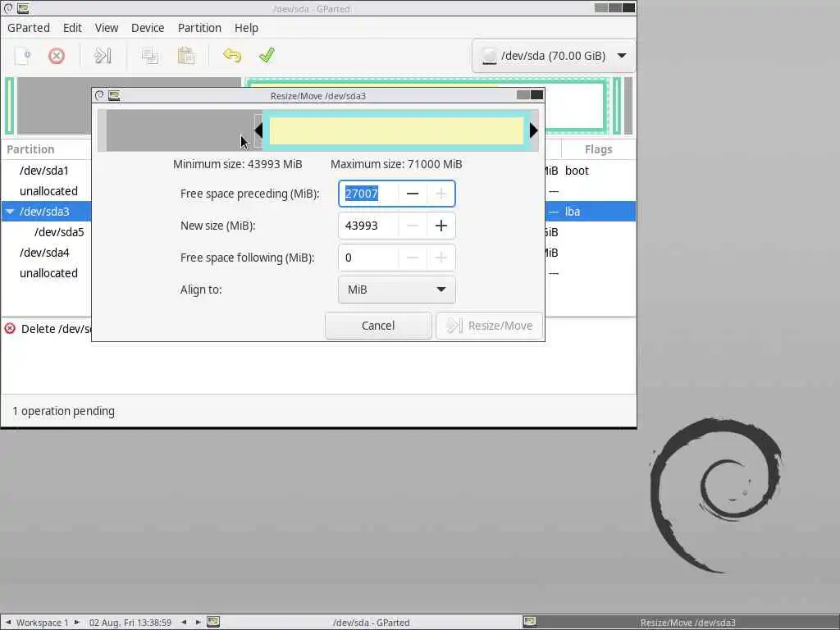The height and width of the screenshot is (630, 840).
Task: Focus the Free space preceding input field
Action: (x=368, y=194)
